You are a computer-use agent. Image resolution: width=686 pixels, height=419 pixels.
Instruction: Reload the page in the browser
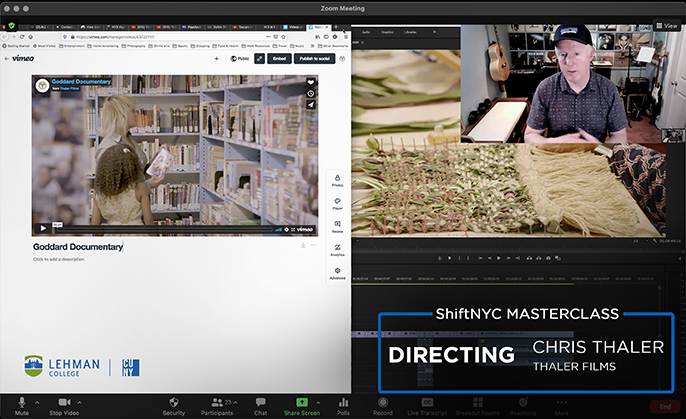[x=22, y=37]
